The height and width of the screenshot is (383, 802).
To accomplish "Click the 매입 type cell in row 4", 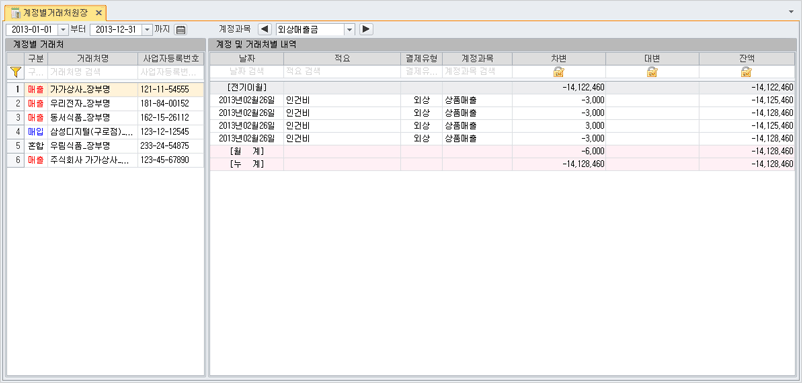I will [x=36, y=131].
